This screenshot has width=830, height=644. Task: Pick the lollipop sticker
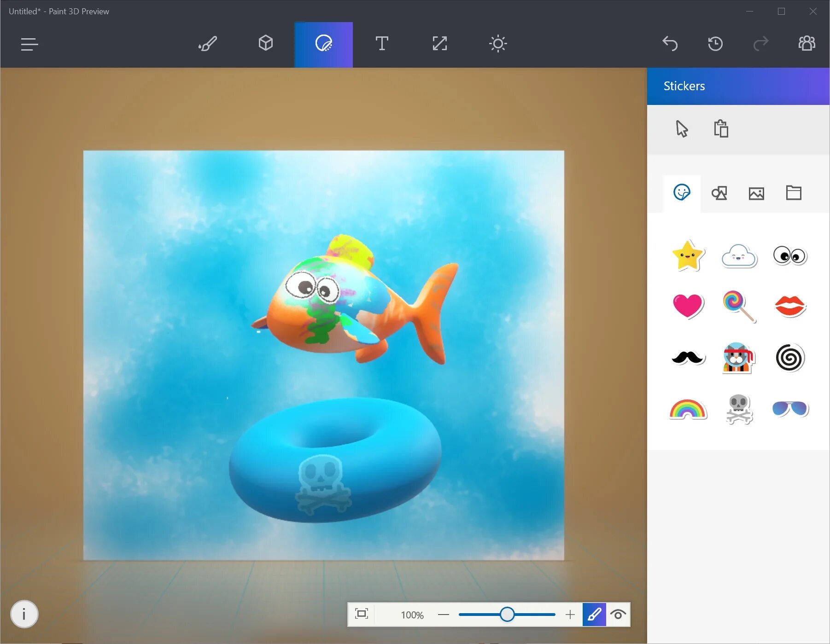(x=739, y=306)
